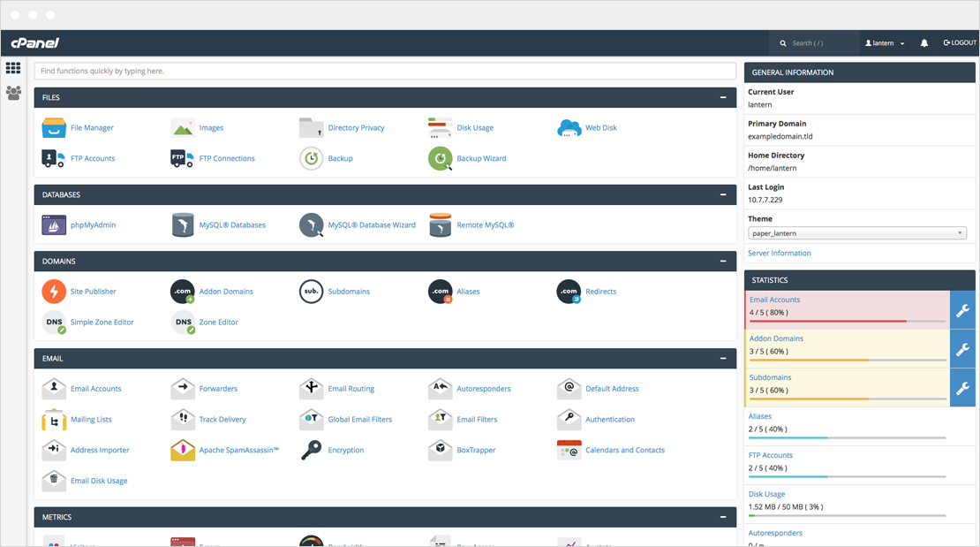
Task: Open the lantern account menu
Action: click(883, 42)
